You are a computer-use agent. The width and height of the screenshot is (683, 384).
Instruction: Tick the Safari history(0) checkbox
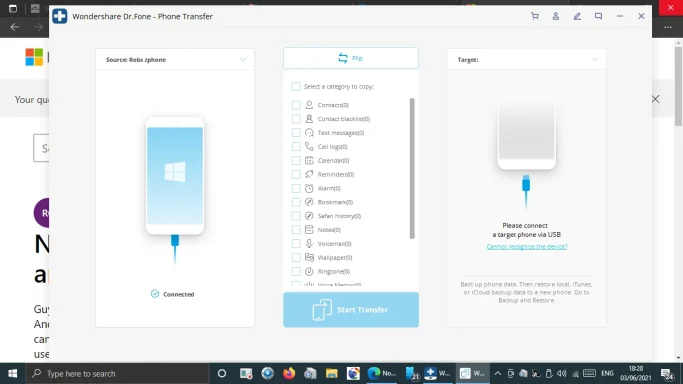pos(296,216)
